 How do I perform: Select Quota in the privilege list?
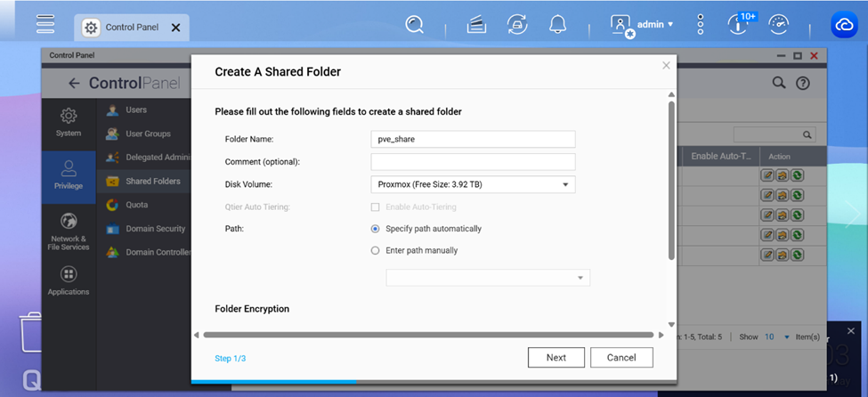136,205
